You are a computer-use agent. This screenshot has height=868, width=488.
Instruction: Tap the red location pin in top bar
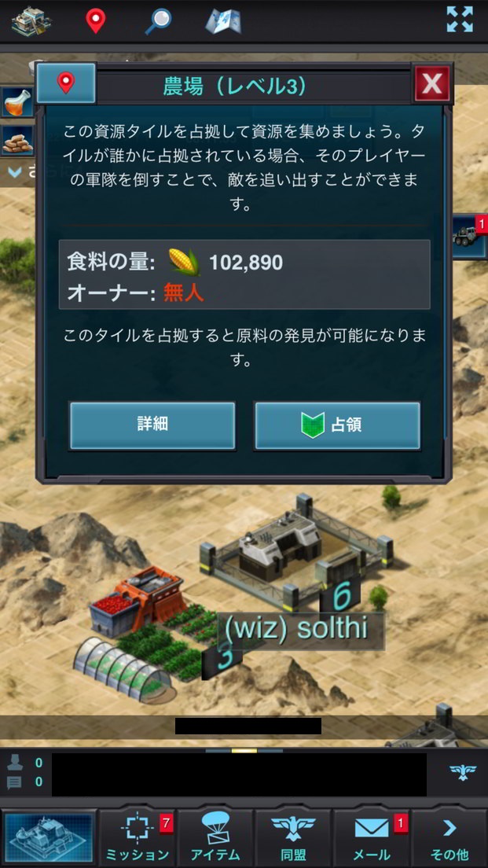click(x=96, y=21)
